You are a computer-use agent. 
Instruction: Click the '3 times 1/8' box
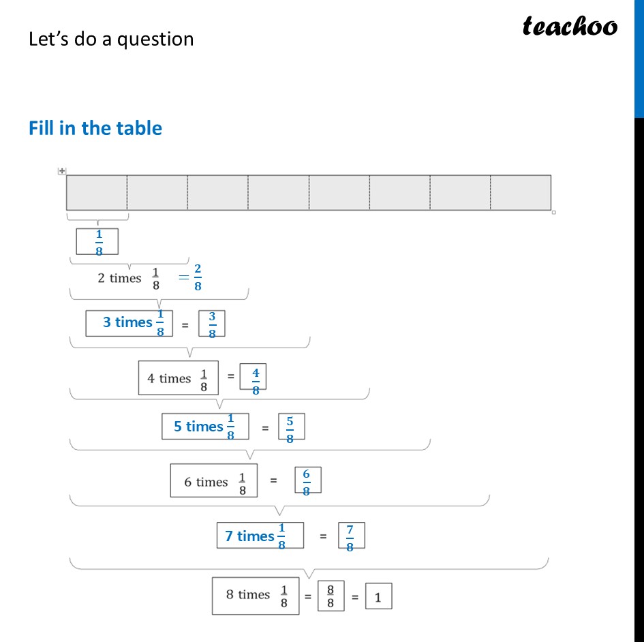(129, 323)
